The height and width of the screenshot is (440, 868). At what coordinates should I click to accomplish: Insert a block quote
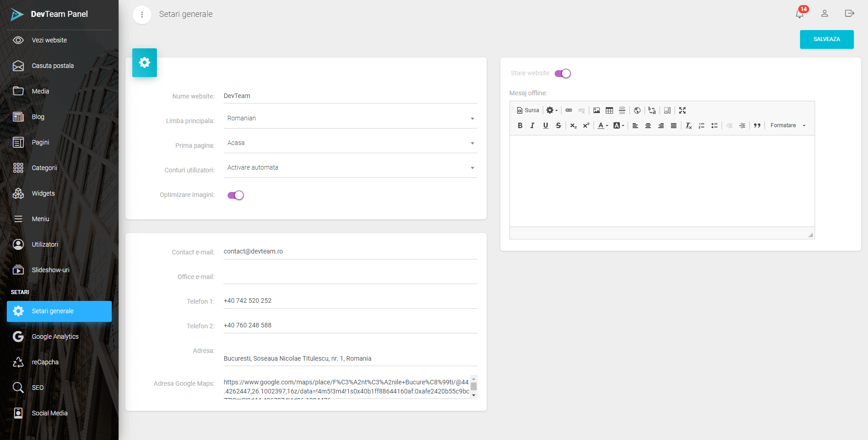(x=757, y=125)
